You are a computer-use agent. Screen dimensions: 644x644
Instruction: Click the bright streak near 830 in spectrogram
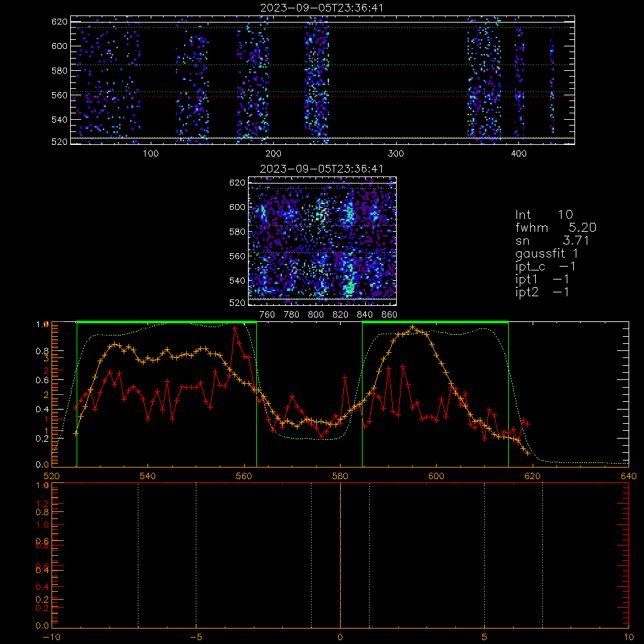(x=349, y=275)
